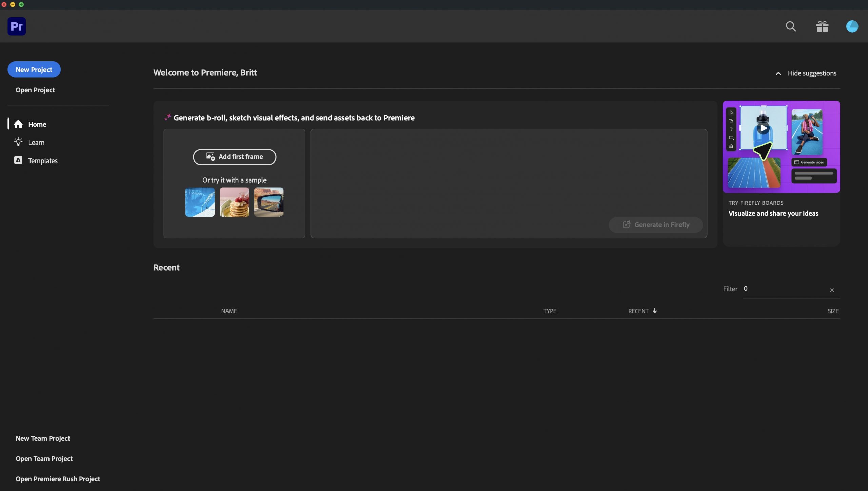868x491 pixels.
Task: Go to the Home section
Action: 37,124
